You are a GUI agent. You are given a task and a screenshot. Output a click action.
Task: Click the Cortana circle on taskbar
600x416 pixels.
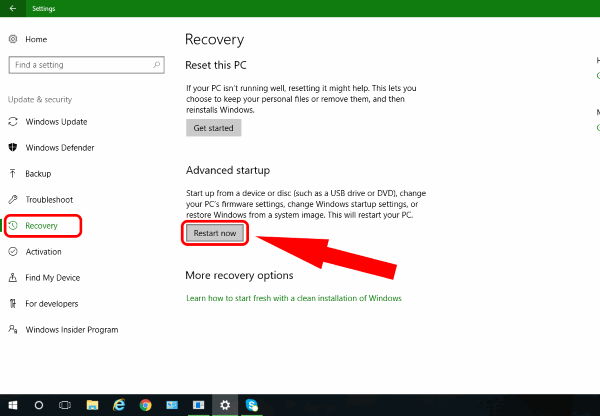pyautogui.click(x=39, y=405)
